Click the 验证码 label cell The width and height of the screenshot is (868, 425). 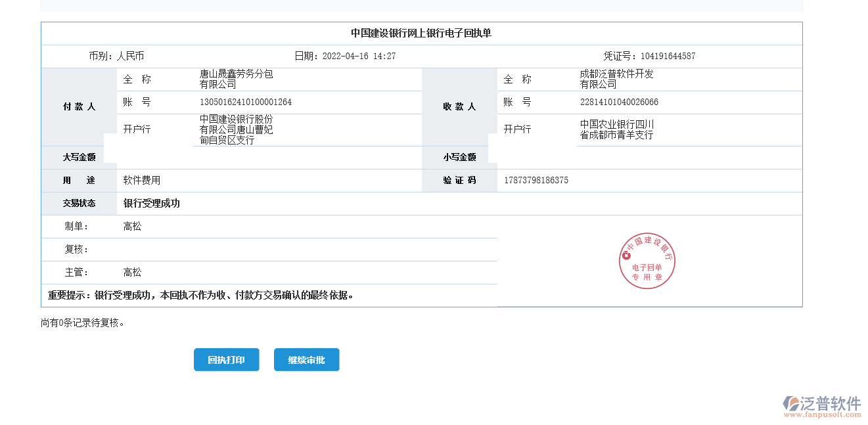459,179
